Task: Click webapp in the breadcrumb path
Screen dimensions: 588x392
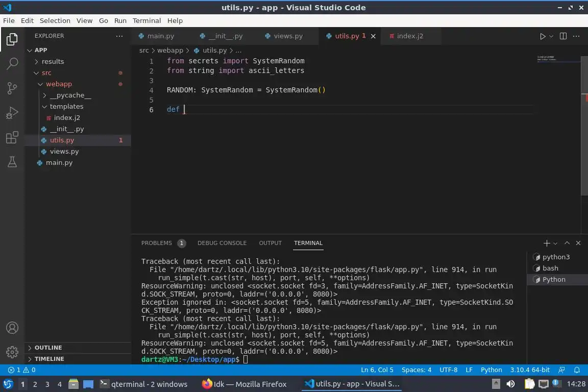Action: (170, 50)
